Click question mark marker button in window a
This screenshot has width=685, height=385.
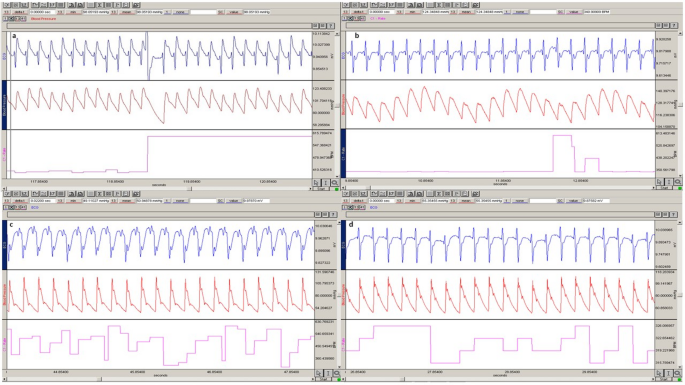[x=331, y=26]
